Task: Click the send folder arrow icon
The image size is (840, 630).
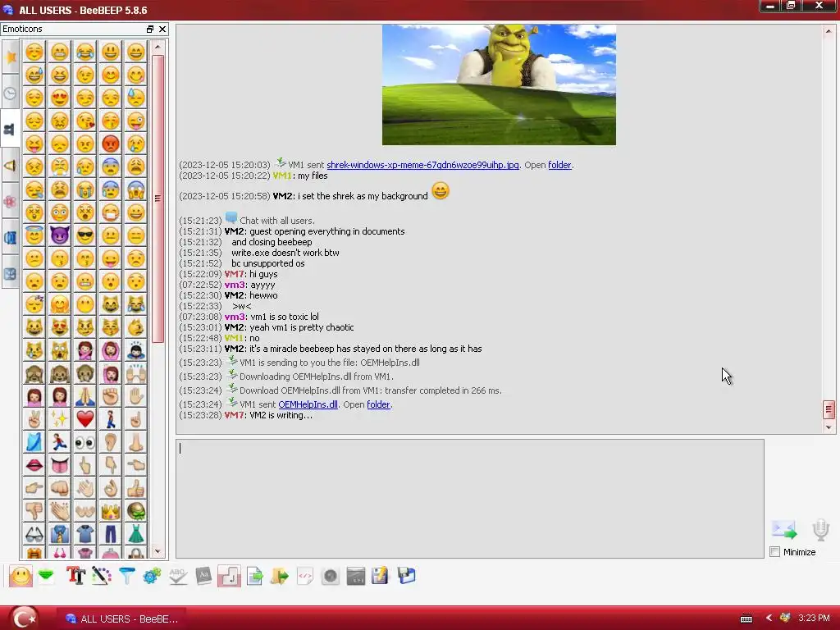Action: [280, 576]
